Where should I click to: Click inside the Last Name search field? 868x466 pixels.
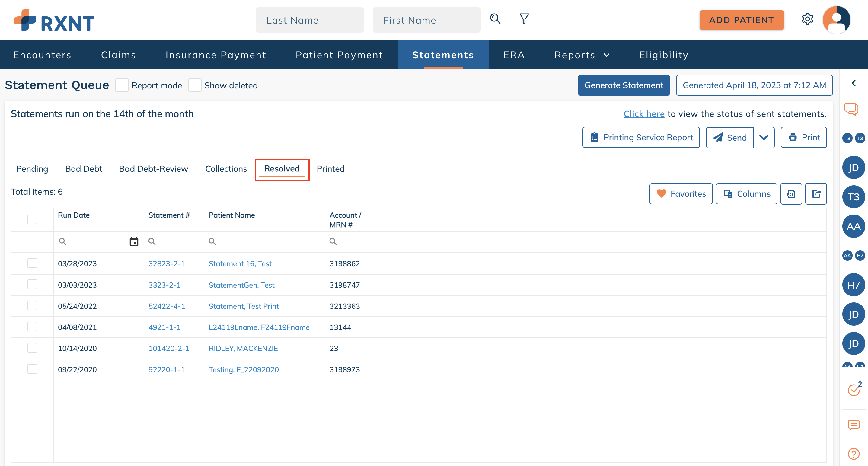click(x=309, y=20)
